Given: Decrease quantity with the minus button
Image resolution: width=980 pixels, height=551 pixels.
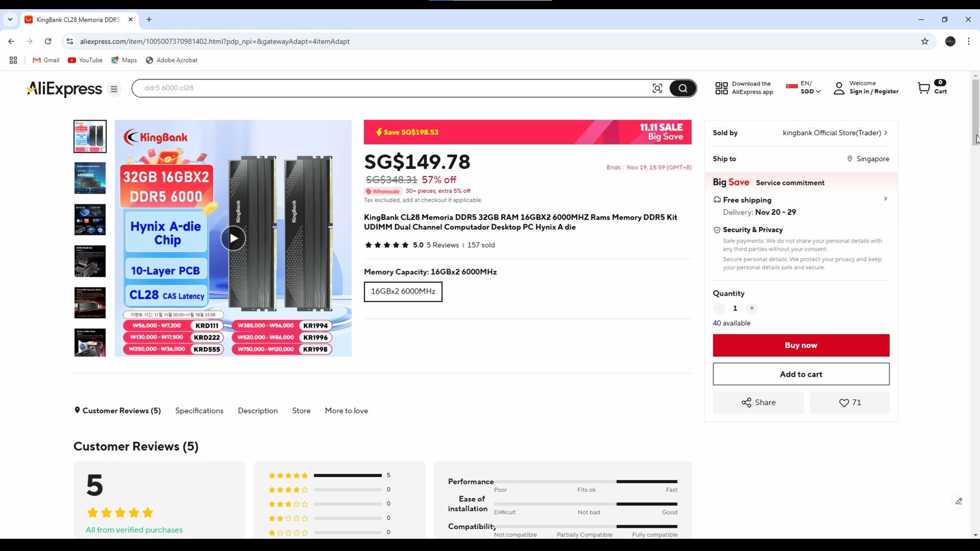Looking at the screenshot, I should click(x=719, y=308).
